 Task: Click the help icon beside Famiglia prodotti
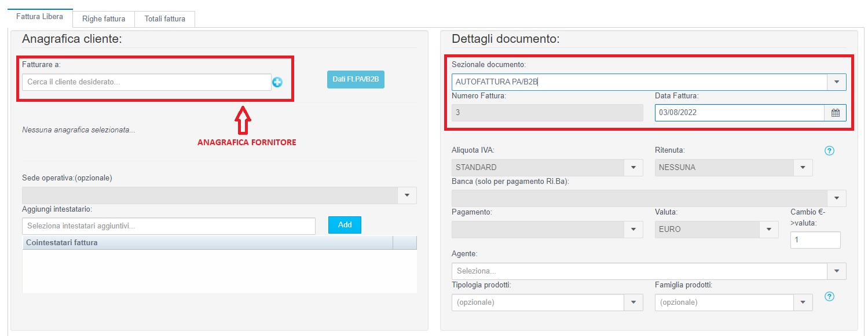point(829,297)
